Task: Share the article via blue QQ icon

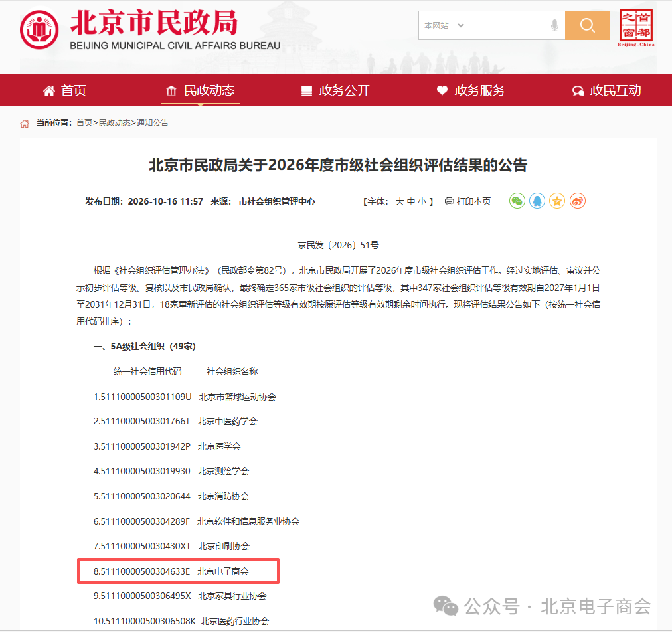Action: 537,201
